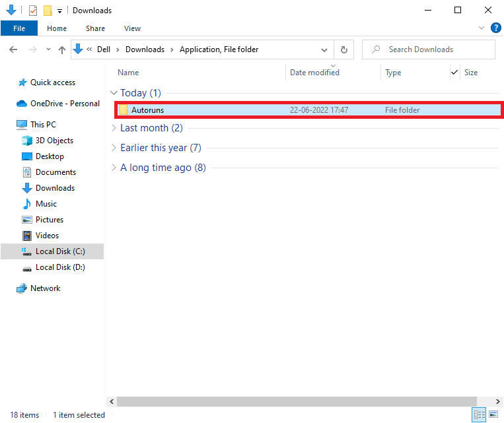Open the address bar history dropdown
The height and width of the screenshot is (423, 504).
324,49
